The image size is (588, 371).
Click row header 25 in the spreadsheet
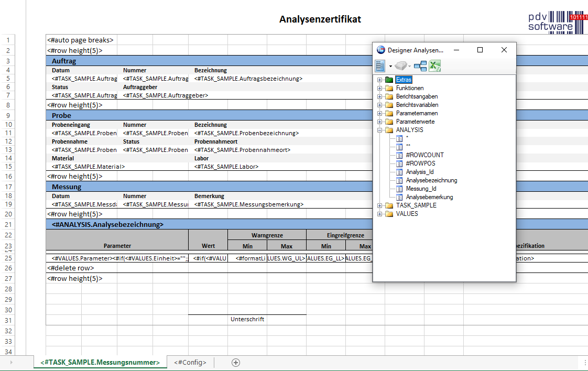pos(8,258)
